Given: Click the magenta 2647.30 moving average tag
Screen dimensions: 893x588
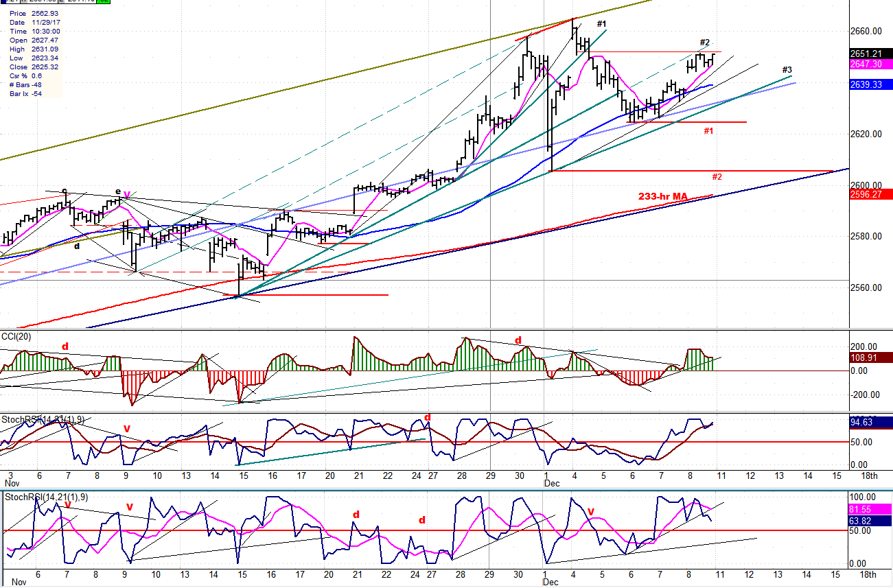Looking at the screenshot, I should 870,64.
